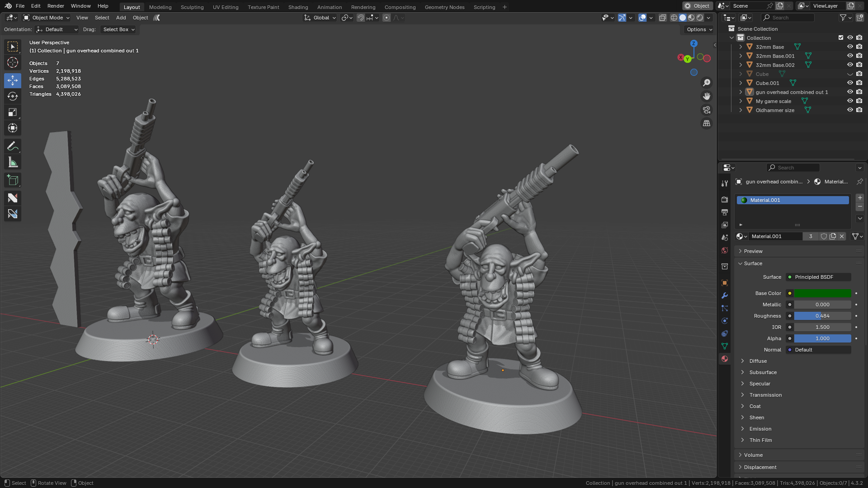The height and width of the screenshot is (488, 868).
Task: Click the green Base Color swatch
Action: [x=822, y=293]
